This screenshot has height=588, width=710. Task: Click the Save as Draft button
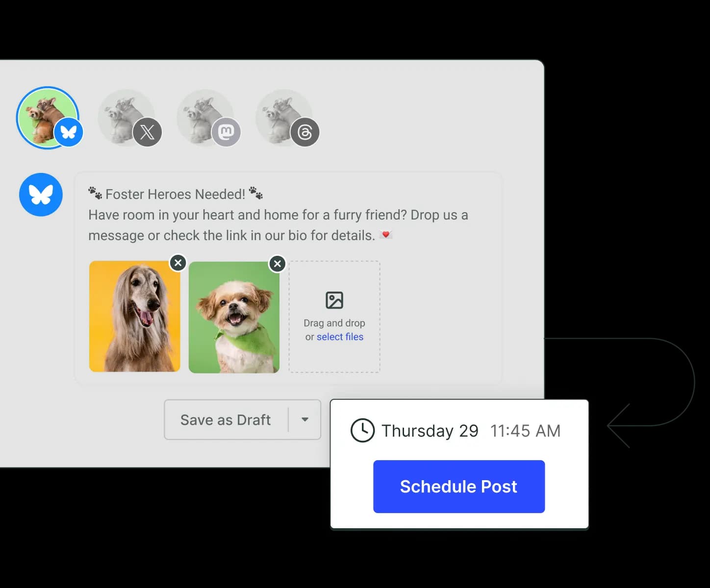(x=225, y=419)
